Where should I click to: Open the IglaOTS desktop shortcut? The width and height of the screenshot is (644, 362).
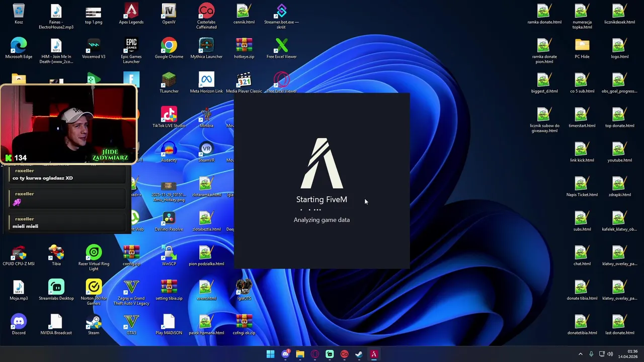tap(244, 290)
